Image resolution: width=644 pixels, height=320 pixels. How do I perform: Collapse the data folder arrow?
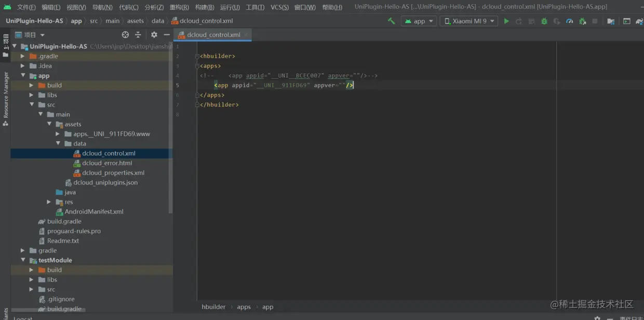pos(58,143)
